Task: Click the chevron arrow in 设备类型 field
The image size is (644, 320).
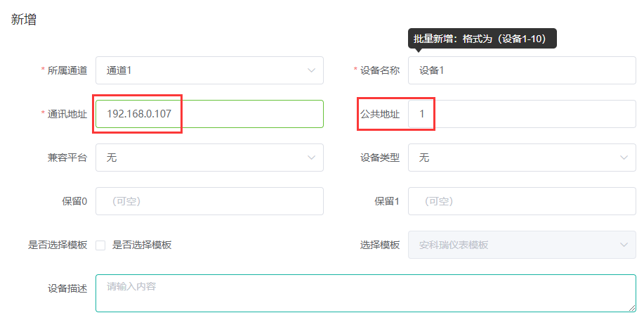Action: click(624, 158)
